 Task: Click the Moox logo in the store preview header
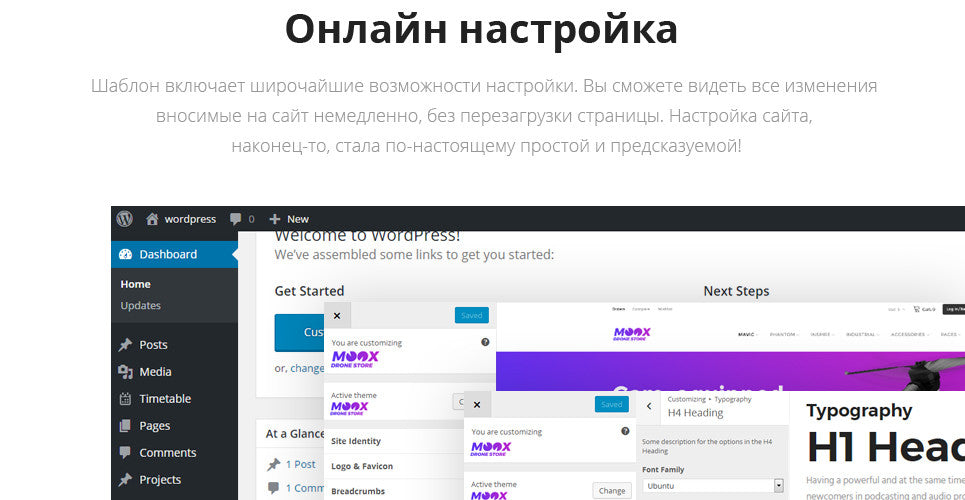click(631, 334)
